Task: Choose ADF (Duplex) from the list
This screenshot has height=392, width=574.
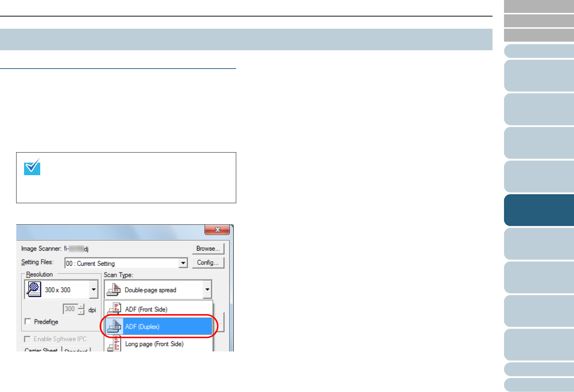Action: coord(158,326)
